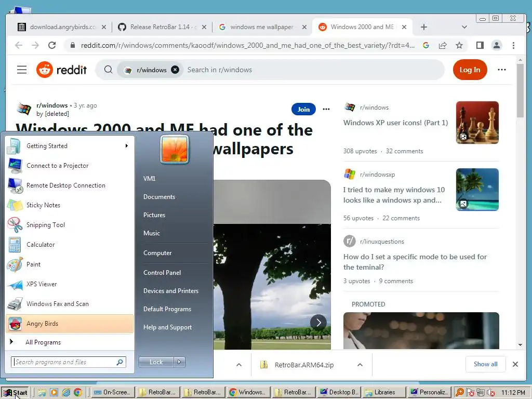Open Windows Media Player quick launch
Screen dimensions: 532x399
coord(54,393)
